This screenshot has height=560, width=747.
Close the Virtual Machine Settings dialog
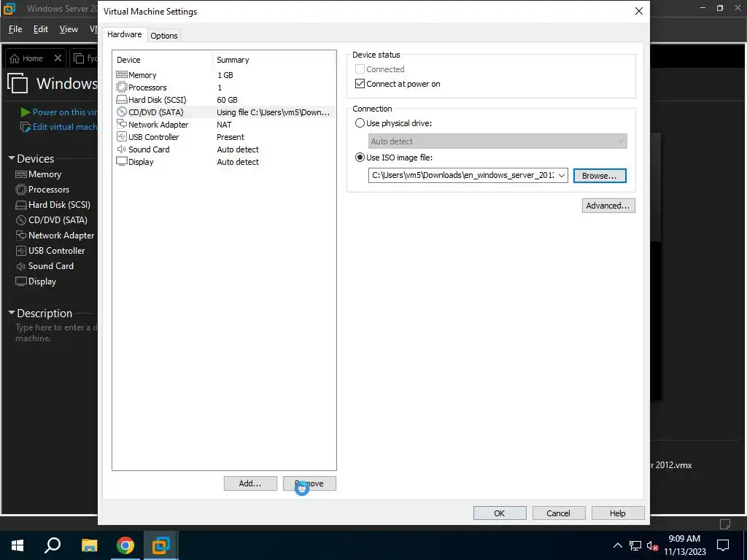pyautogui.click(x=639, y=11)
